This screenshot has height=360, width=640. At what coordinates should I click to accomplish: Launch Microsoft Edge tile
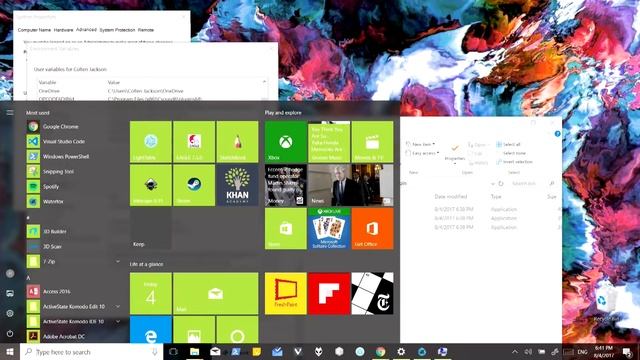(x=151, y=330)
